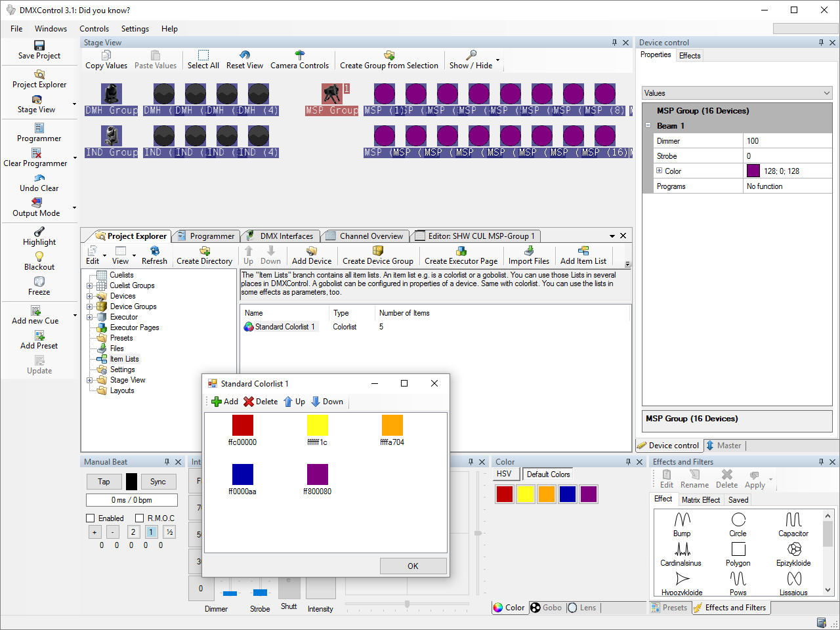
Task: Activate the Blackout lightbulb icon
Action: pos(39,257)
